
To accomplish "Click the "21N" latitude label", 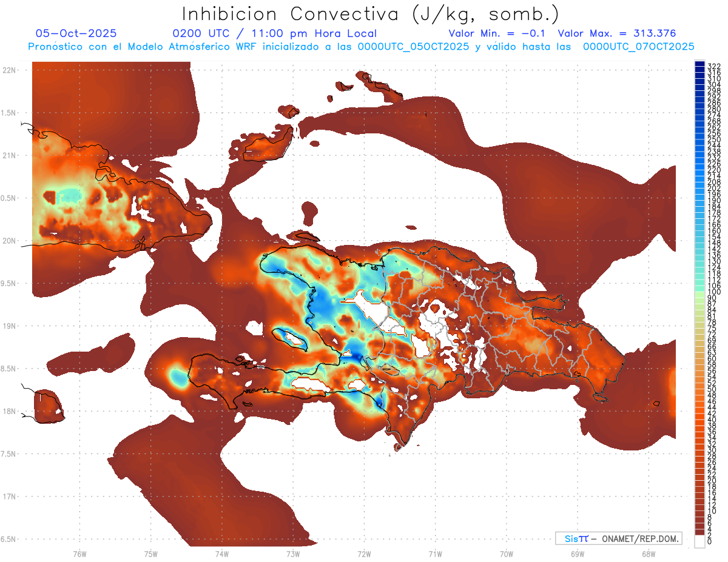I will tap(9, 155).
